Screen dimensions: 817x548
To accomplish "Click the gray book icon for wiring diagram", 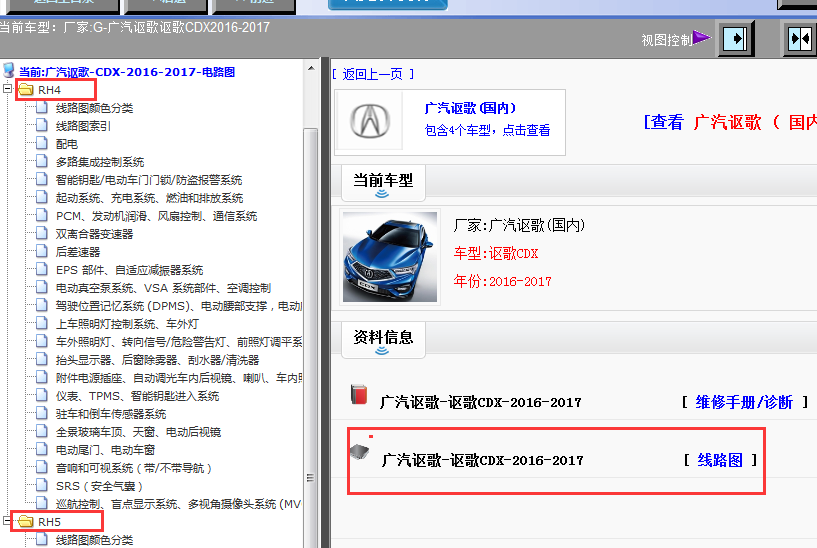I will [359, 452].
